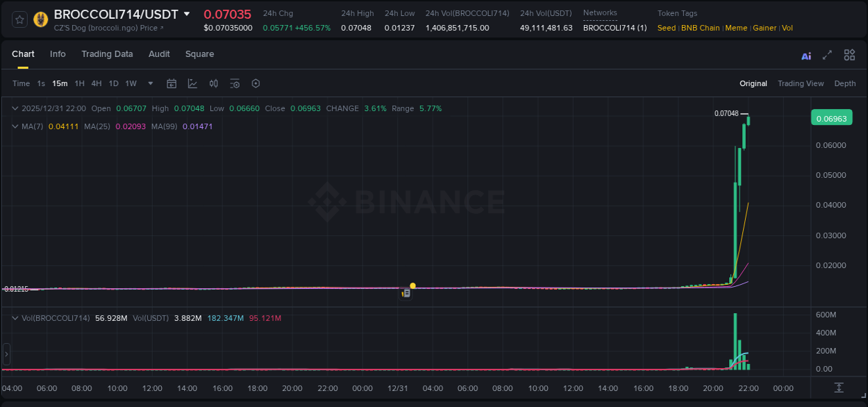
Task: Switch chart to Trading View mode
Action: (x=801, y=83)
